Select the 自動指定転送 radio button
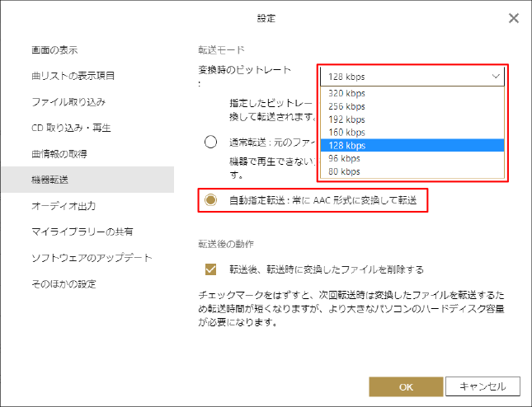This screenshot has height=407, width=532. point(211,200)
